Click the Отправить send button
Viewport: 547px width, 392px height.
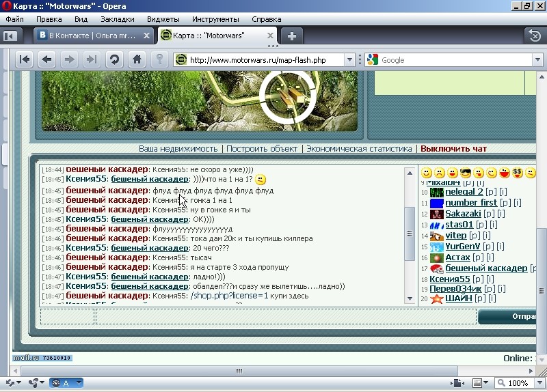tap(507, 316)
